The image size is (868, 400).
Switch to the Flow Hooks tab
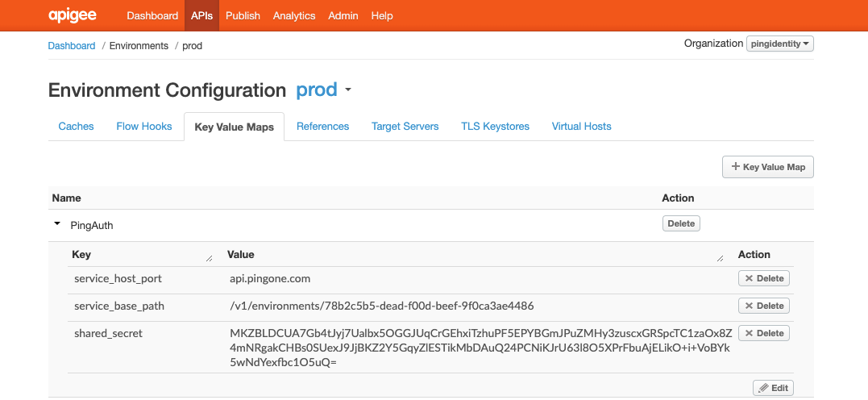[144, 127]
